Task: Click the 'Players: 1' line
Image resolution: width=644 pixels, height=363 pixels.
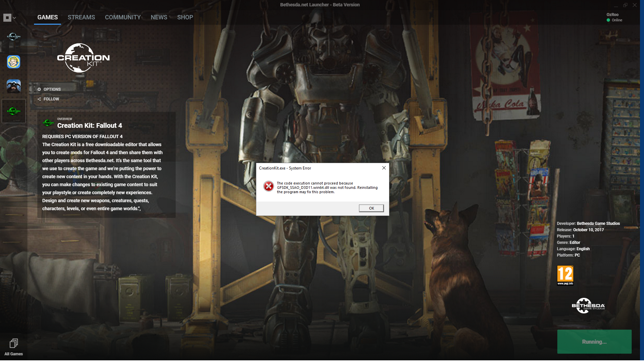Action: coord(566,236)
